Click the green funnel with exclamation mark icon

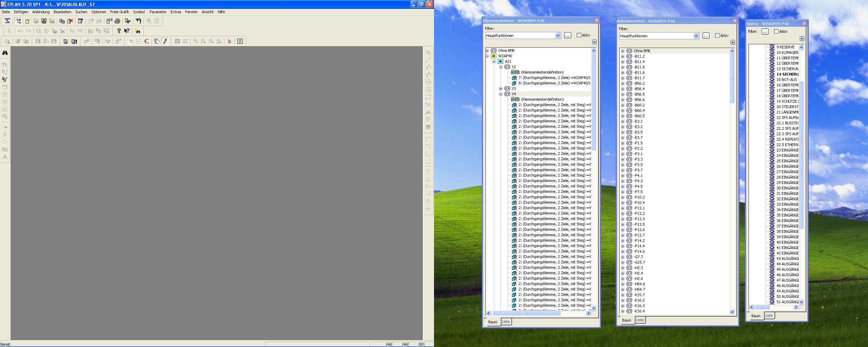click(x=138, y=21)
